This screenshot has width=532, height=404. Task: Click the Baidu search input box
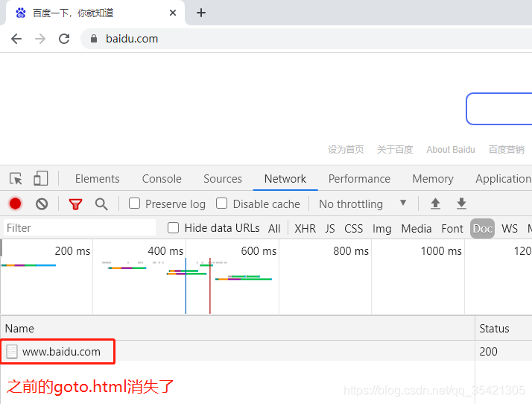498,109
